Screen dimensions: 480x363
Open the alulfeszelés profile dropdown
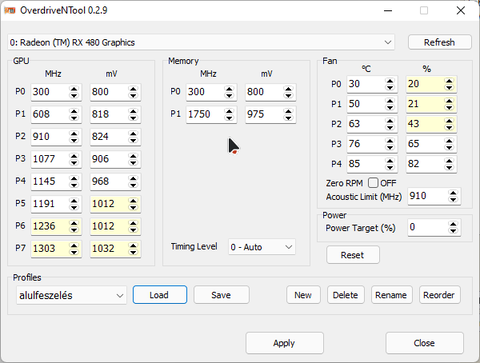pyautogui.click(x=71, y=295)
